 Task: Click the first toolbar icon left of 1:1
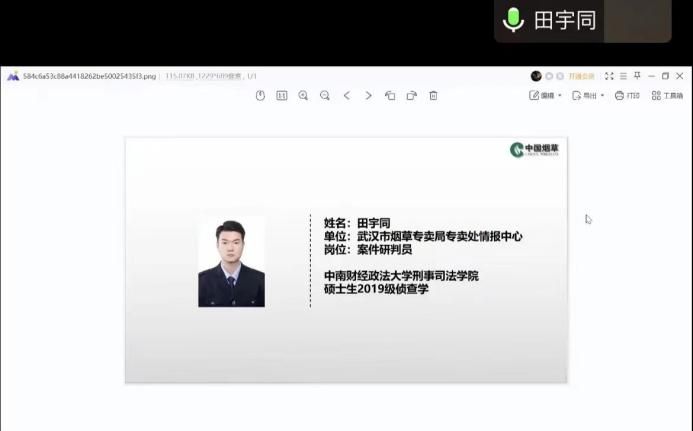click(260, 96)
